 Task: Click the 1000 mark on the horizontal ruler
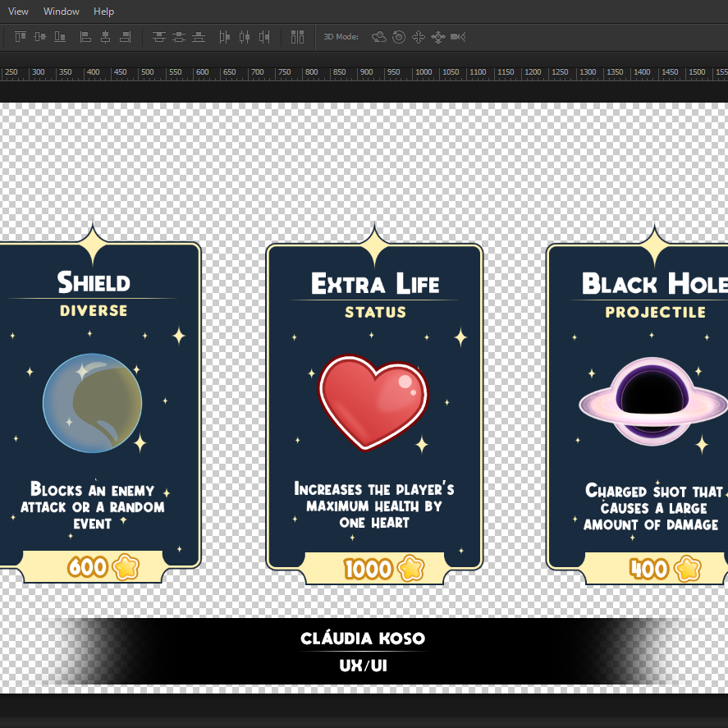423,72
